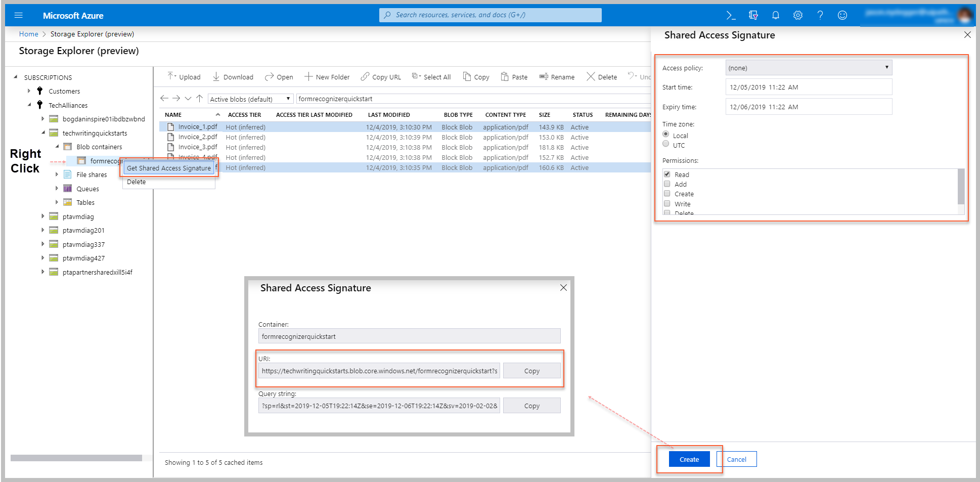Open portal settings gear
Viewport: 980px width, 482px height.
point(797,15)
